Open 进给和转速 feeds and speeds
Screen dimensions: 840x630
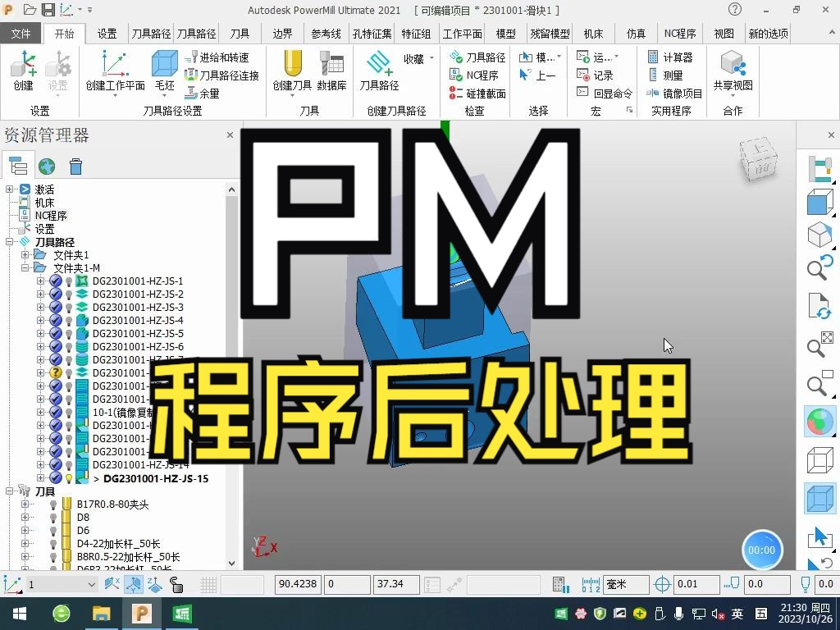(x=217, y=57)
